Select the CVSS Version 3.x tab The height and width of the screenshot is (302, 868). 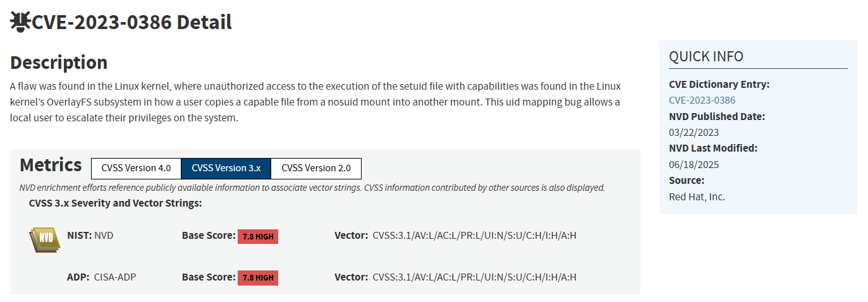coord(226,168)
